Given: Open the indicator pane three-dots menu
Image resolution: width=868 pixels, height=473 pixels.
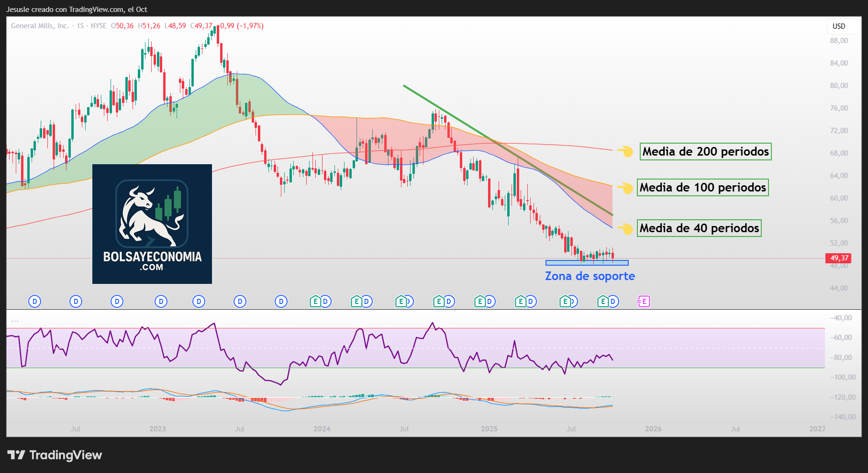Looking at the screenshot, I should pyautogui.click(x=15, y=320).
